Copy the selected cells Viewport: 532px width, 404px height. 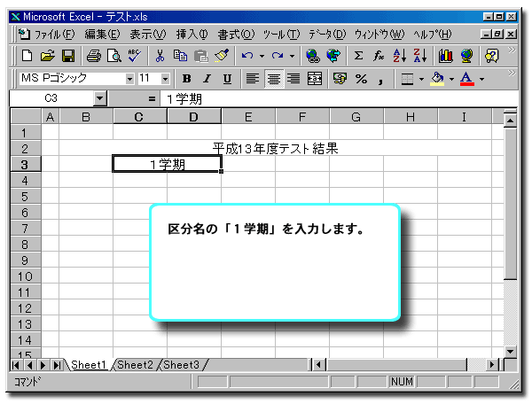point(180,56)
